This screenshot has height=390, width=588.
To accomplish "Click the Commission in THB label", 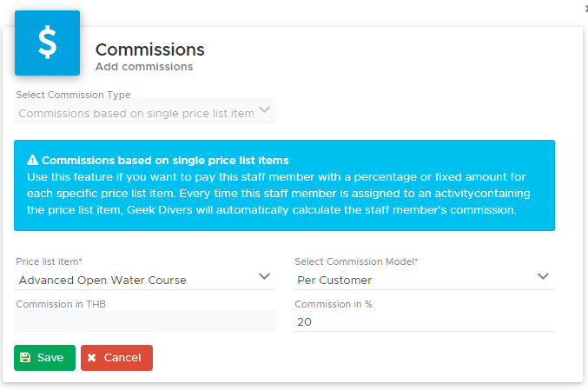I will 61,304.
